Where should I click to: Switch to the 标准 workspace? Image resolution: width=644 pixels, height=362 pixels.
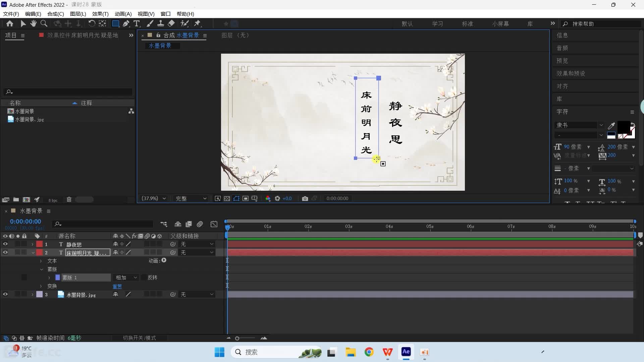pyautogui.click(x=467, y=24)
